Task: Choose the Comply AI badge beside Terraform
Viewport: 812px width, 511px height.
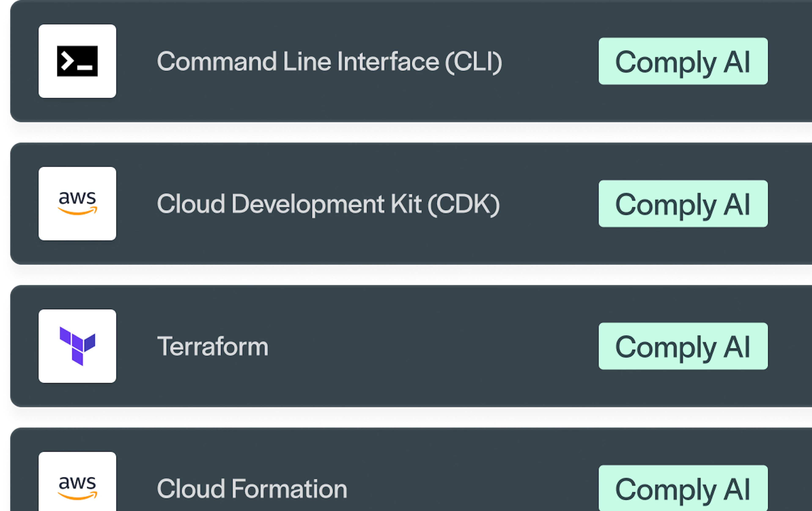Action: 683,346
